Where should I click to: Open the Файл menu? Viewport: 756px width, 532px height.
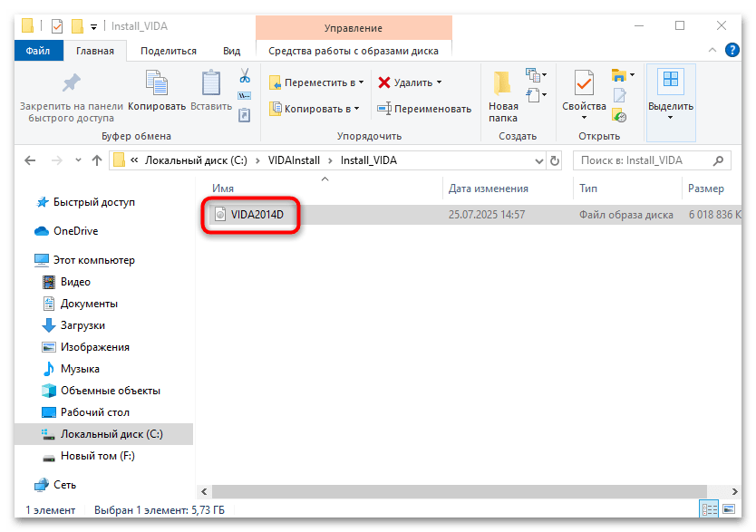tap(38, 51)
